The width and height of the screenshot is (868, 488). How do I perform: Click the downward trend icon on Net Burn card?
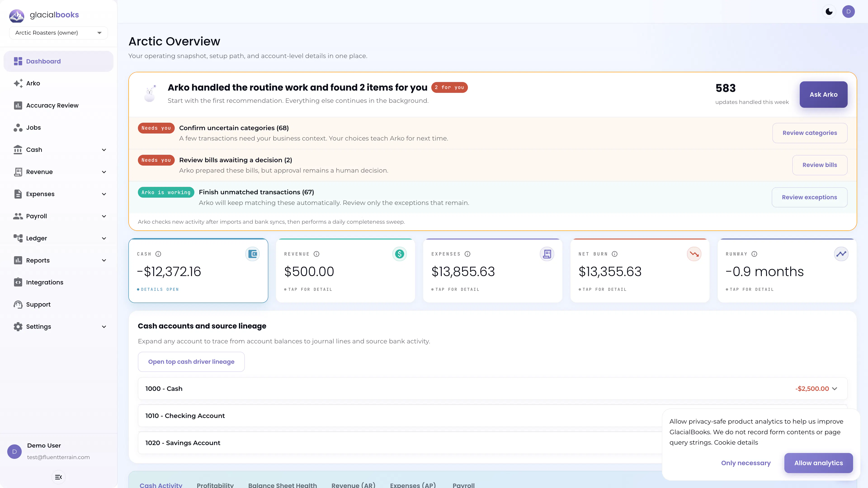(x=694, y=254)
